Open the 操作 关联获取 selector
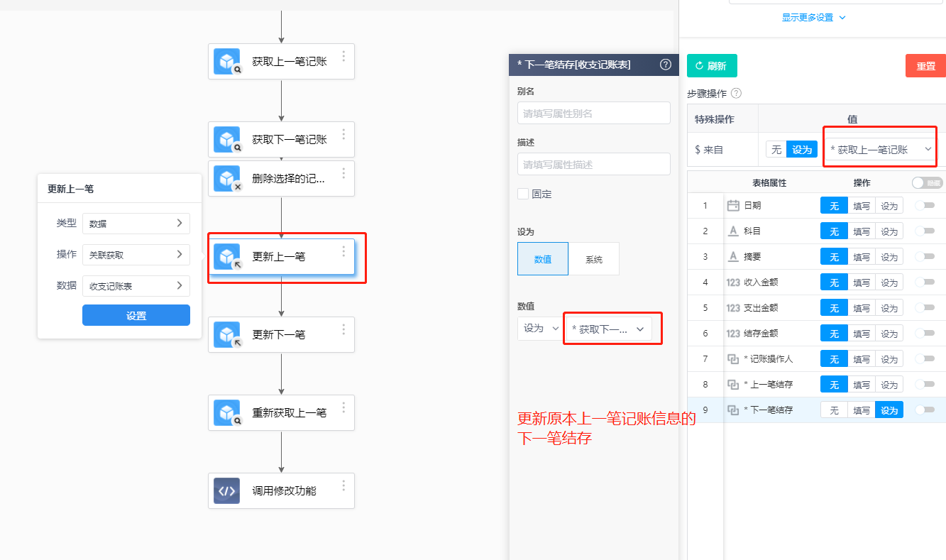The width and height of the screenshot is (946, 560). pos(136,255)
